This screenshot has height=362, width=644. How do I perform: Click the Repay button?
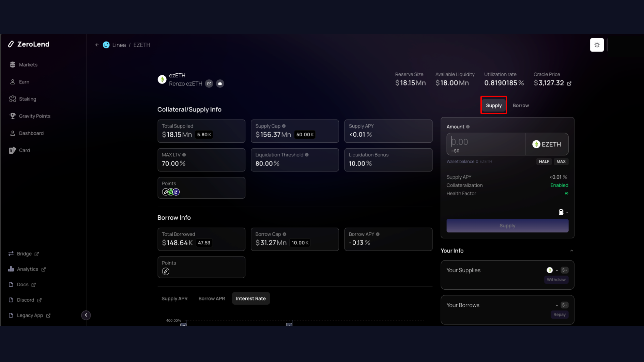coord(559,314)
